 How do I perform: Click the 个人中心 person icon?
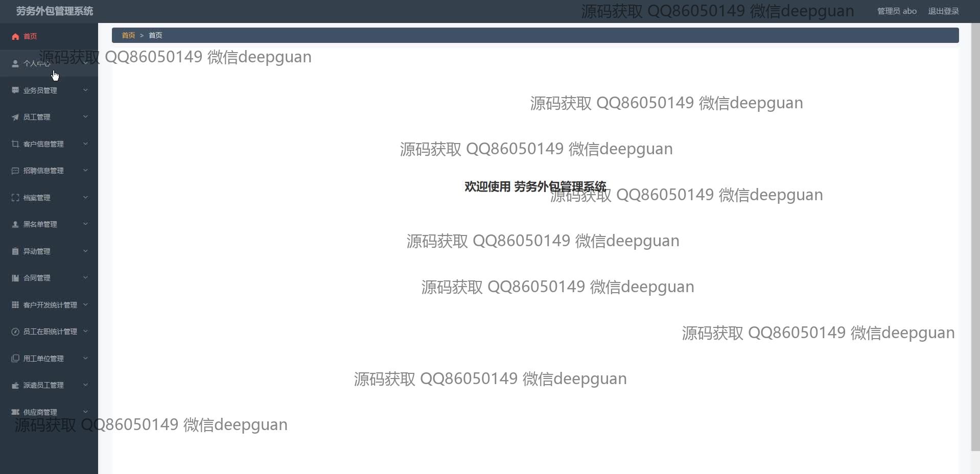click(x=15, y=63)
